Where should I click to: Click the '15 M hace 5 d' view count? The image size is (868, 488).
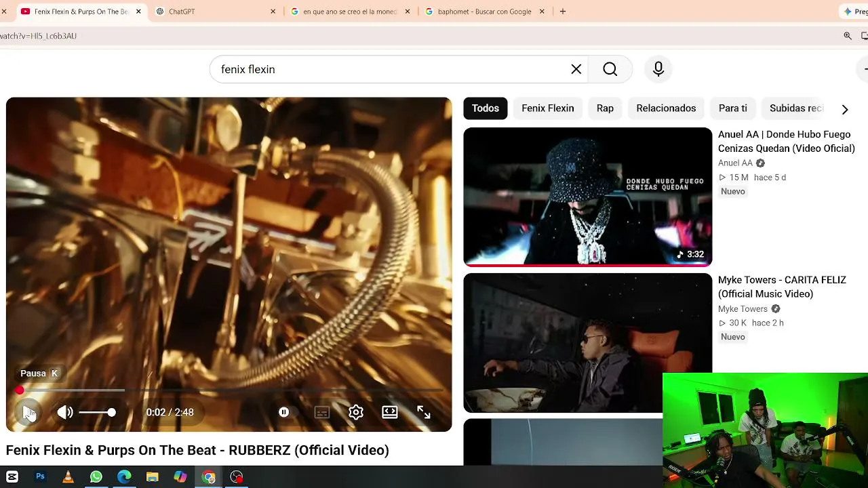click(x=752, y=178)
